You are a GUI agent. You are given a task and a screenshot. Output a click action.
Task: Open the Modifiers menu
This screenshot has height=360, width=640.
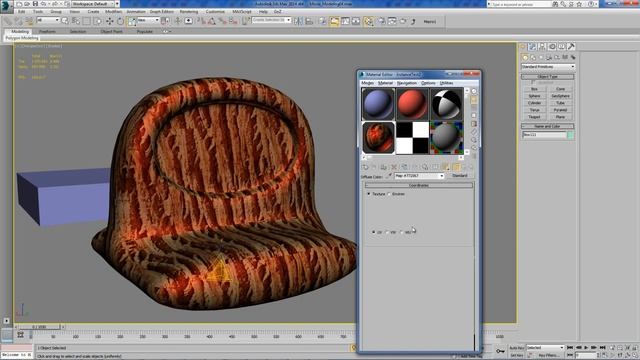tap(113, 12)
